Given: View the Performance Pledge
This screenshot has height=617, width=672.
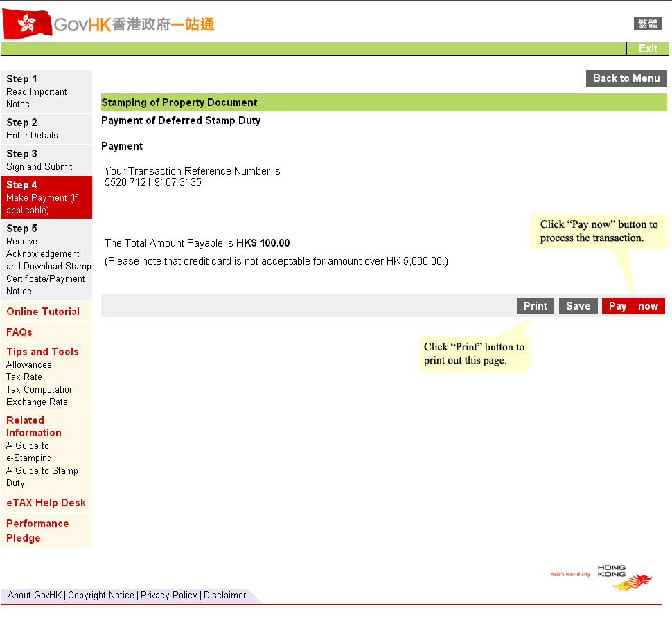Looking at the screenshot, I should tap(37, 530).
